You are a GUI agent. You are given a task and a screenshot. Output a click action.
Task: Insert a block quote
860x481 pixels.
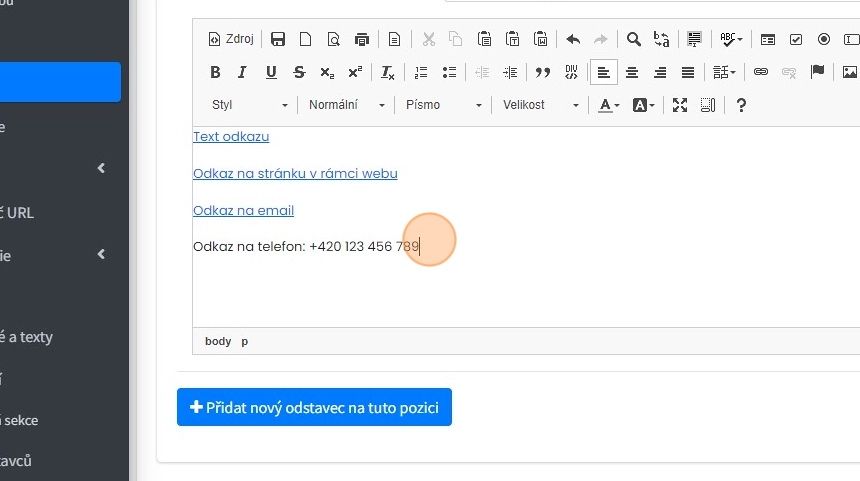coord(543,72)
